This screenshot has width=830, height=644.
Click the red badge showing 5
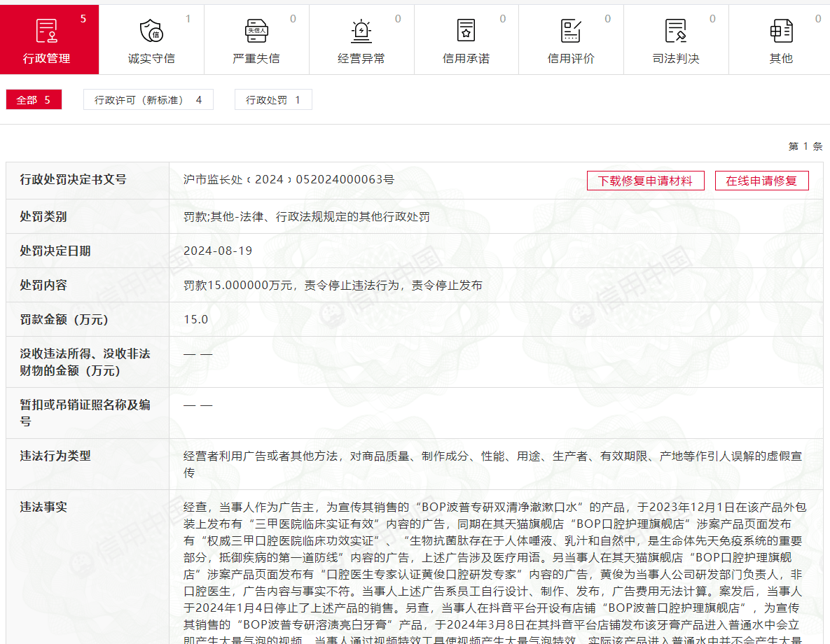[83, 19]
